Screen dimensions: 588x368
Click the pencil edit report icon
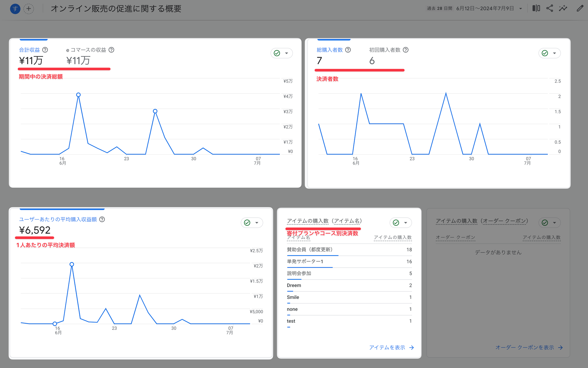[x=580, y=8]
